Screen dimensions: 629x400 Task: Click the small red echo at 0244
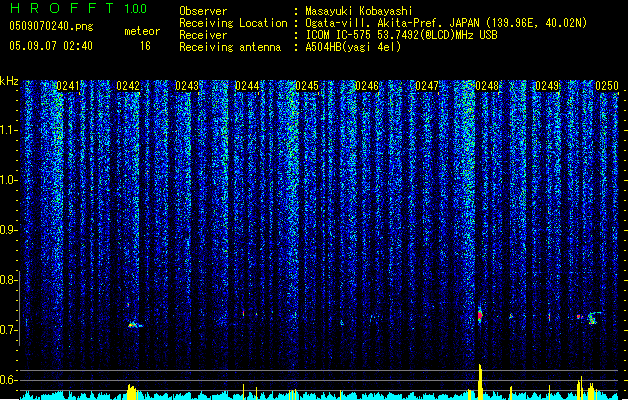pyautogui.click(x=243, y=313)
